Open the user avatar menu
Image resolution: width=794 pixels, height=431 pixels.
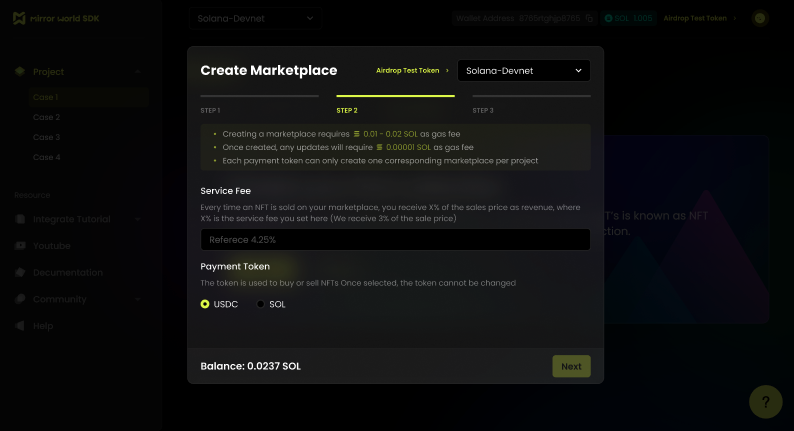coord(760,18)
